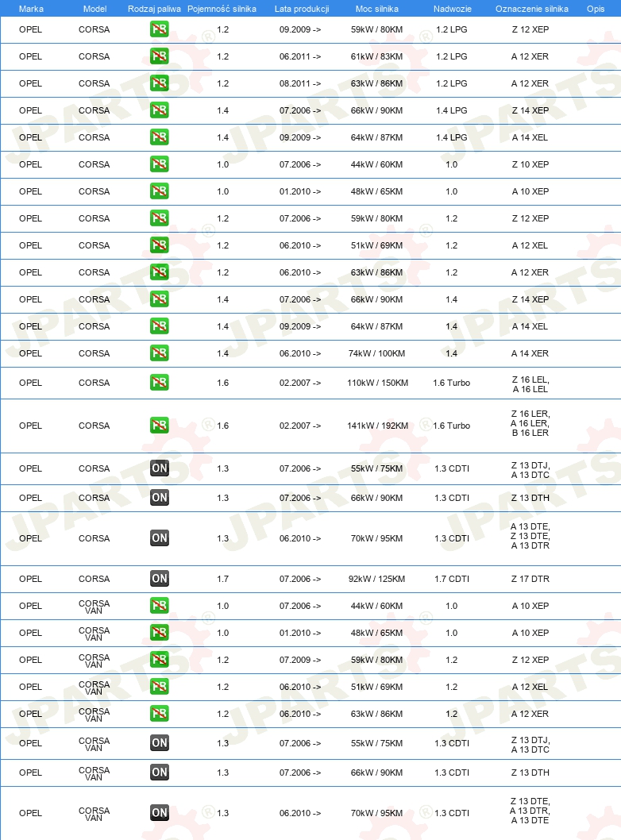
Task: Click the PB icon for Corsa Van 51kW / 69KM
Action: [x=159, y=687]
